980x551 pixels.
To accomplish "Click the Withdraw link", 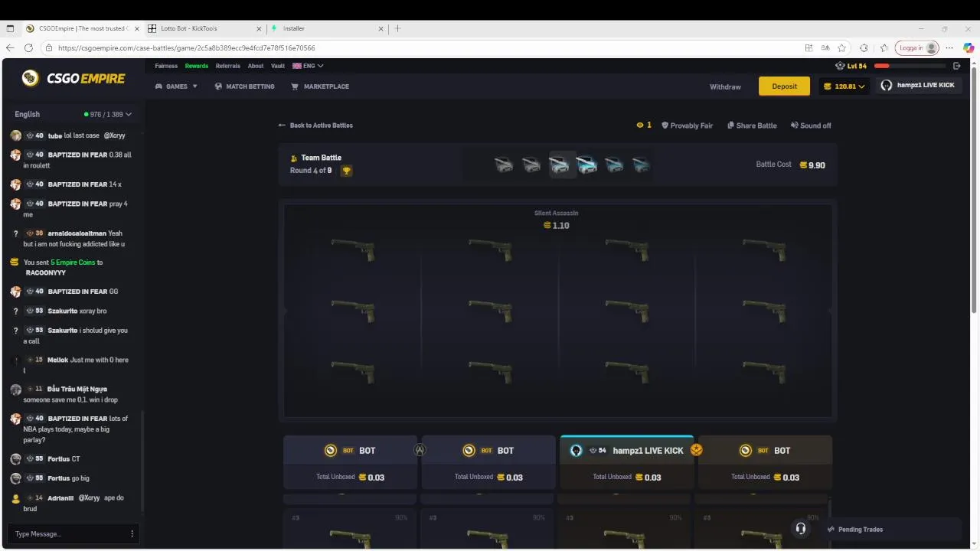I will [x=725, y=86].
